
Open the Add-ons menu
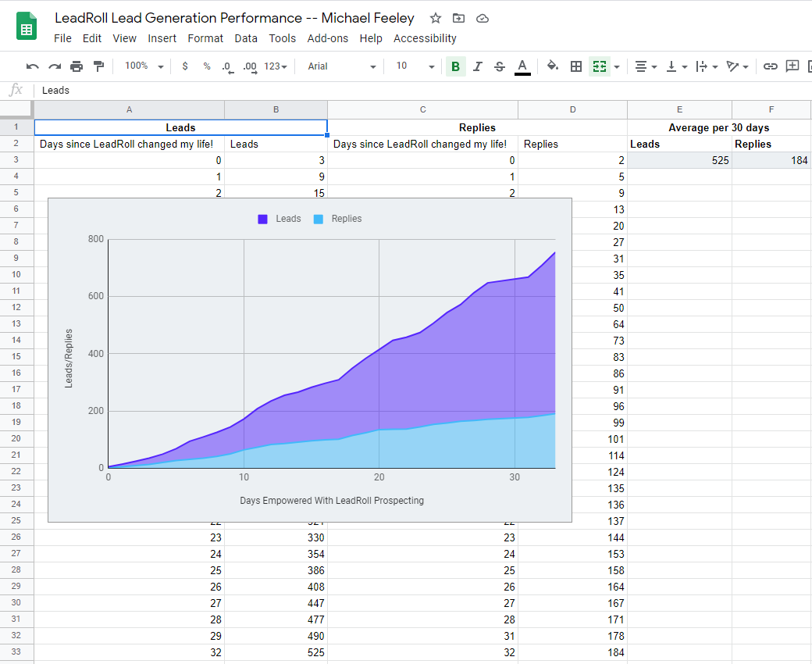[x=328, y=37]
